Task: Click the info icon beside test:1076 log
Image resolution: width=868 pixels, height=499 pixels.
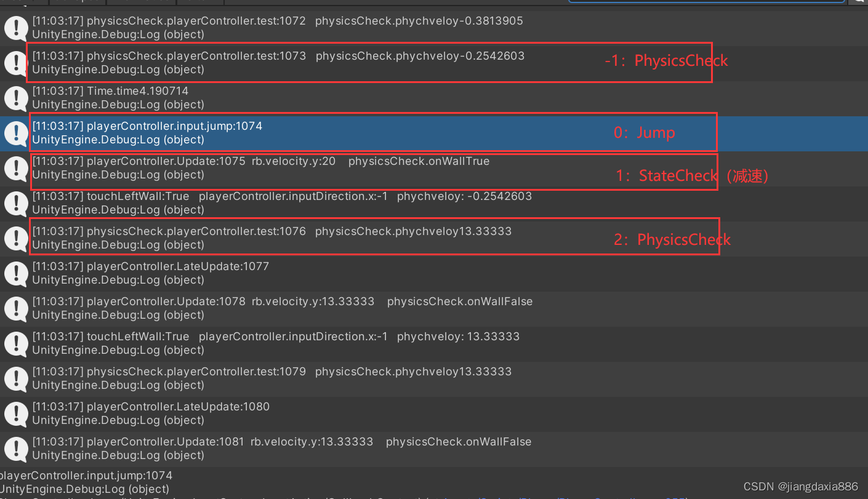Action: pyautogui.click(x=15, y=238)
